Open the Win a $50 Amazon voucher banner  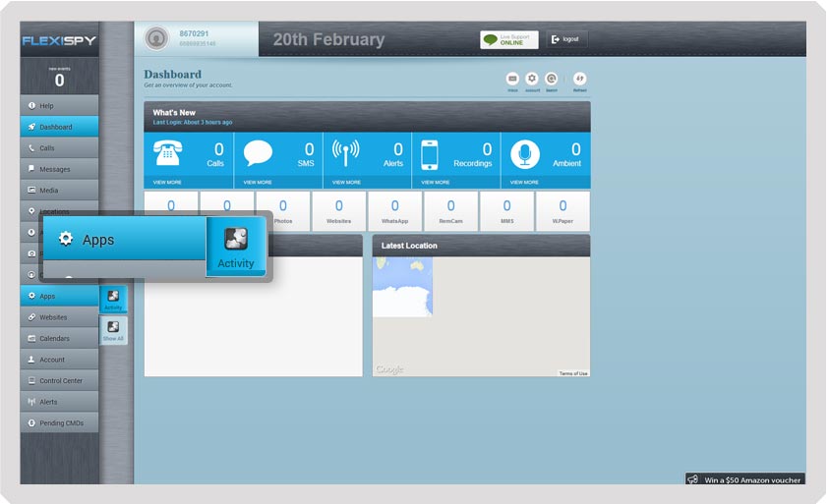point(745,478)
